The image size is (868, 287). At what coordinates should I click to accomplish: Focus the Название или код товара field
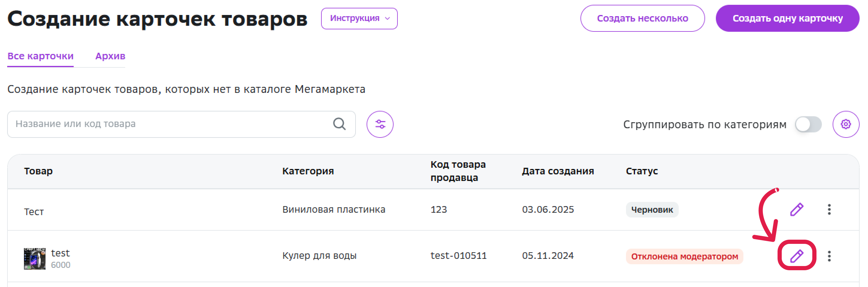click(x=181, y=124)
